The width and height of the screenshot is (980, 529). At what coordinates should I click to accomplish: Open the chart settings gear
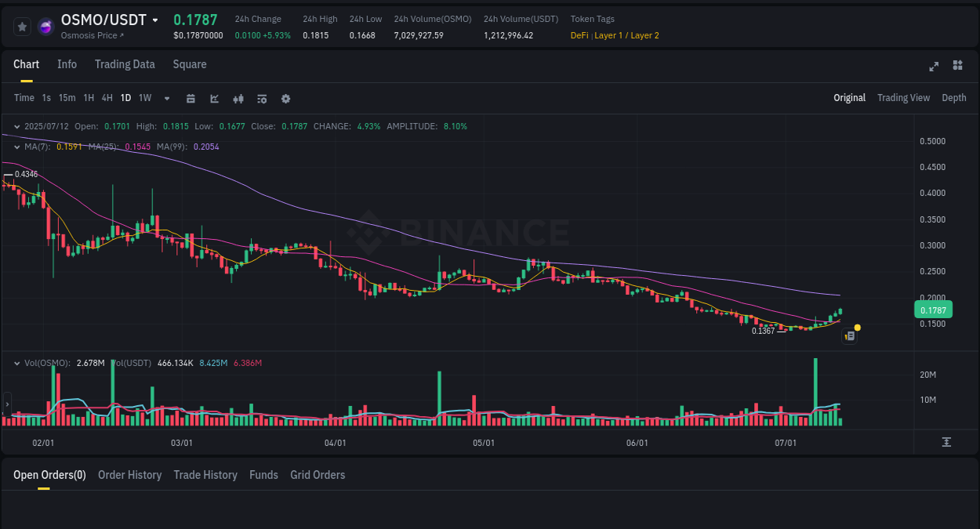(x=285, y=98)
